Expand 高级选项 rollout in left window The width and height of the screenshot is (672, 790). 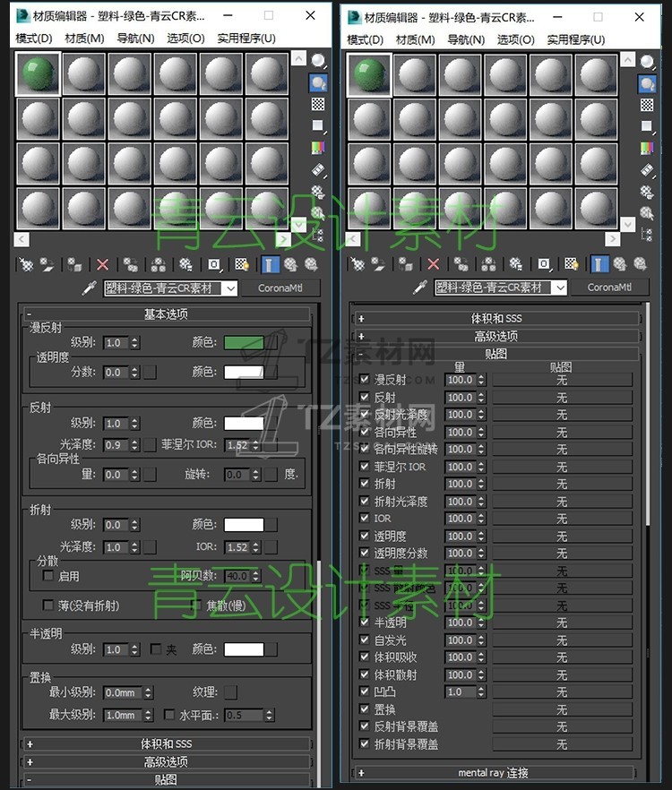click(x=166, y=761)
